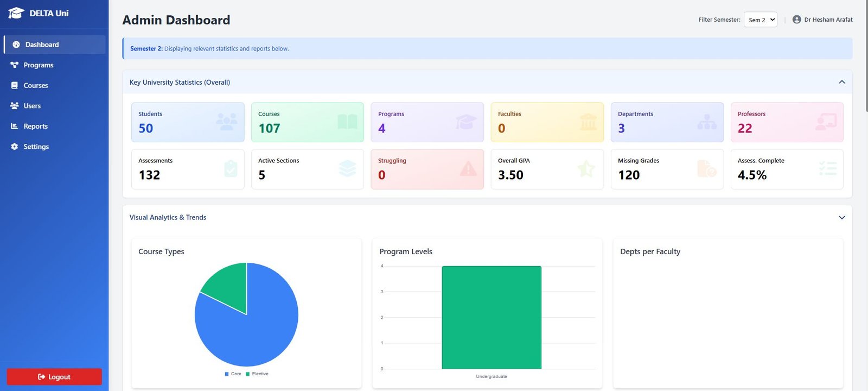Screen dimensions: 868x391
Task: Click the Faculties card building icon
Action: tap(588, 122)
